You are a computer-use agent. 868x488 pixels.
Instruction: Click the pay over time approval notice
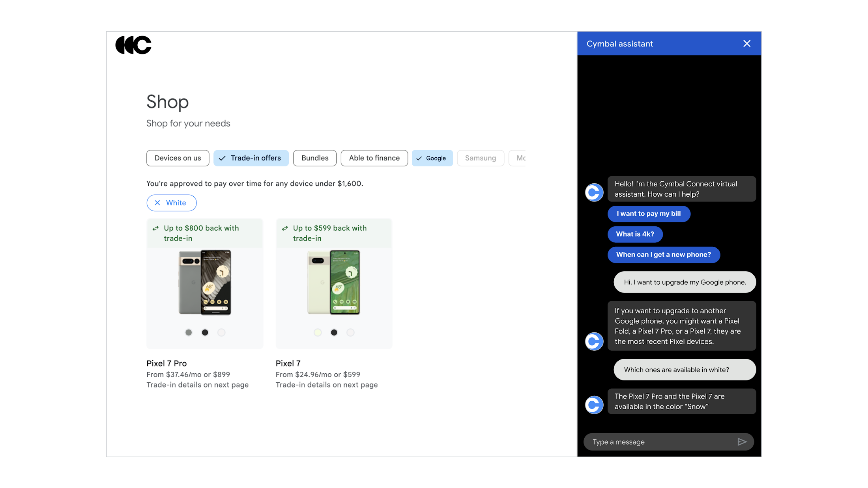tap(255, 184)
